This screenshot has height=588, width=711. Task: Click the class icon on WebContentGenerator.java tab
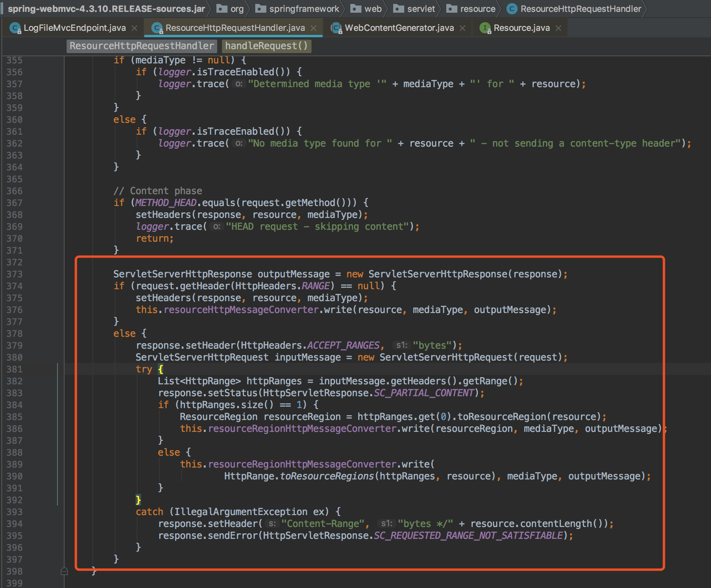coord(336,28)
